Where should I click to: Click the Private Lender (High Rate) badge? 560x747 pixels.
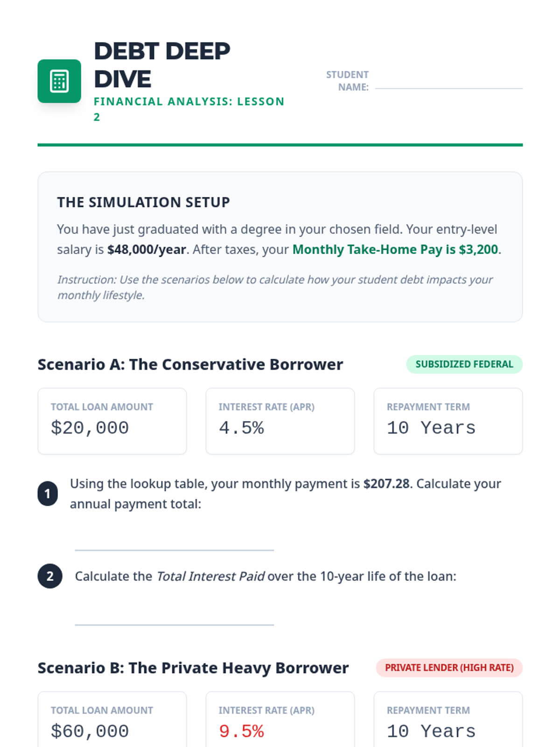pyautogui.click(x=449, y=668)
